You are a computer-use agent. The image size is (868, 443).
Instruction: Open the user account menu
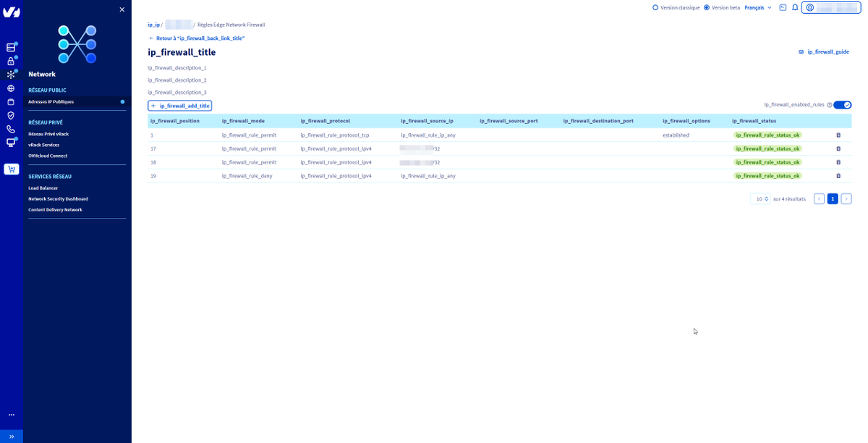(x=831, y=8)
